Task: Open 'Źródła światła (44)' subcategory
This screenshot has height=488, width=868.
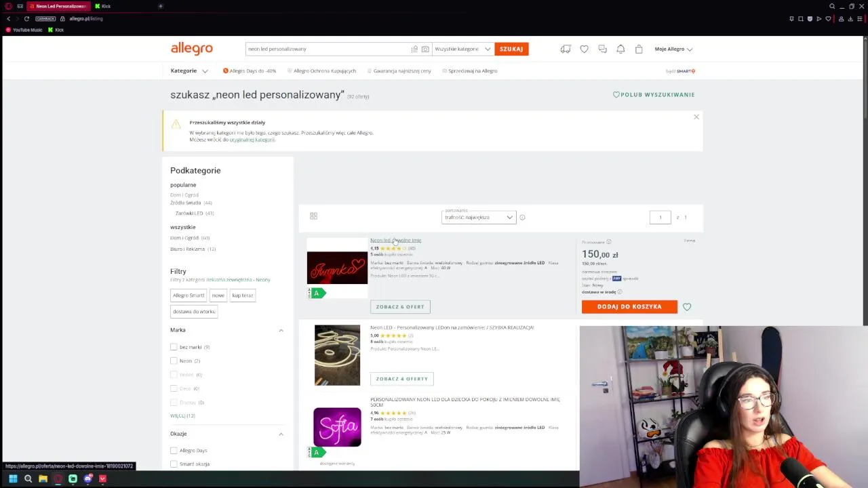Action: click(x=191, y=203)
